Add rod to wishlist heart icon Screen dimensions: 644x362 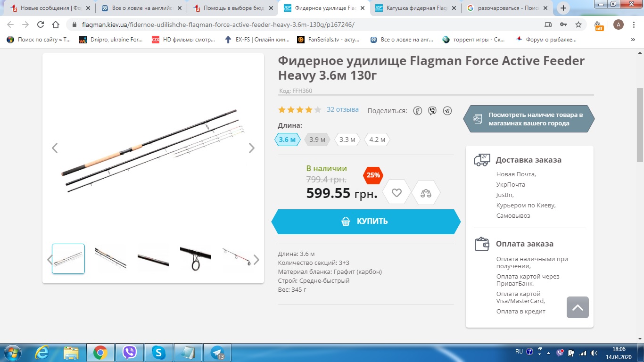[396, 192]
